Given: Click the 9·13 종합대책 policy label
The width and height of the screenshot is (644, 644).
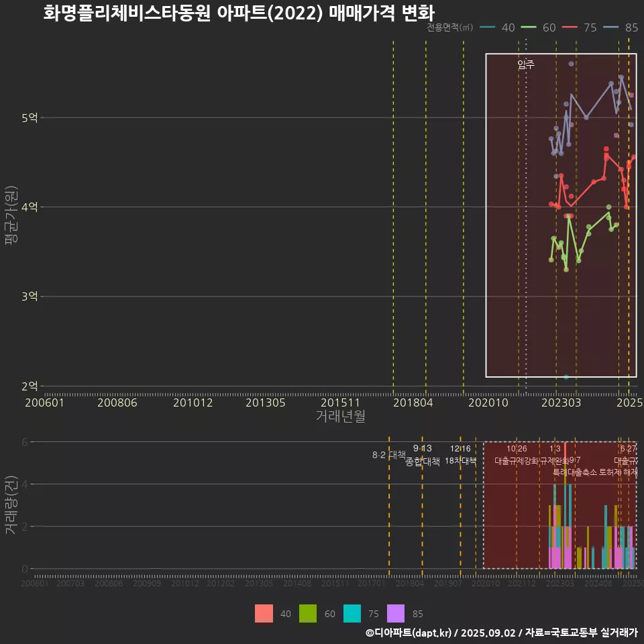Looking at the screenshot, I should point(422,455).
